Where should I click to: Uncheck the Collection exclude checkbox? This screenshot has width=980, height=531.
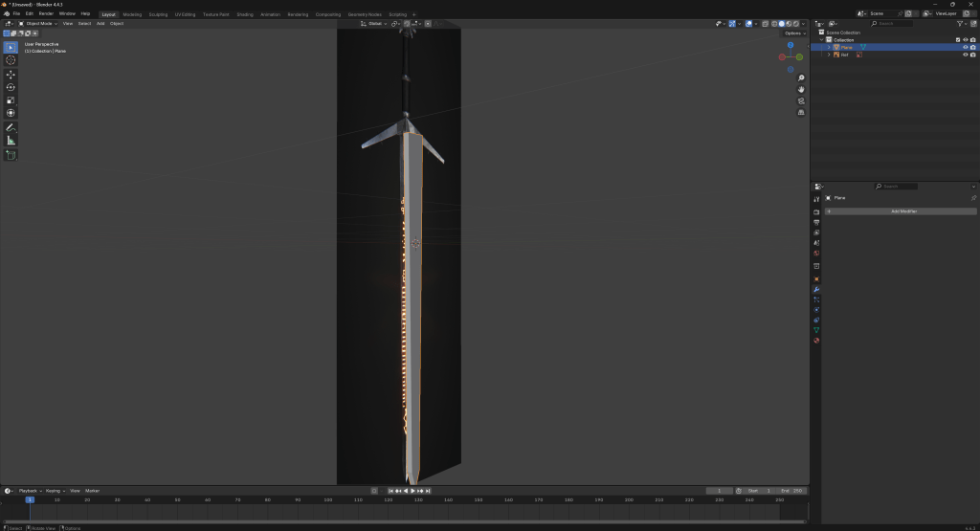tap(957, 39)
